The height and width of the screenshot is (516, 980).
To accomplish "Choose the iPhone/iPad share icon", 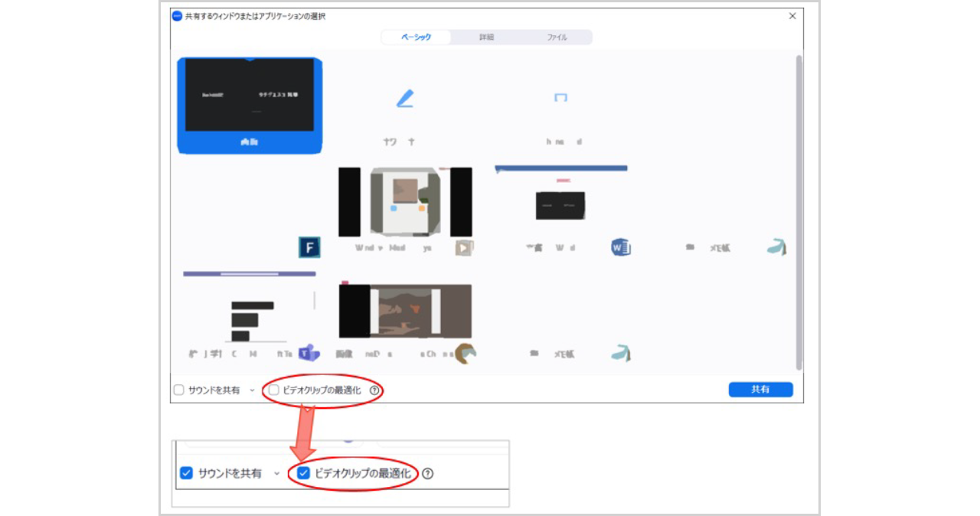I will [560, 98].
